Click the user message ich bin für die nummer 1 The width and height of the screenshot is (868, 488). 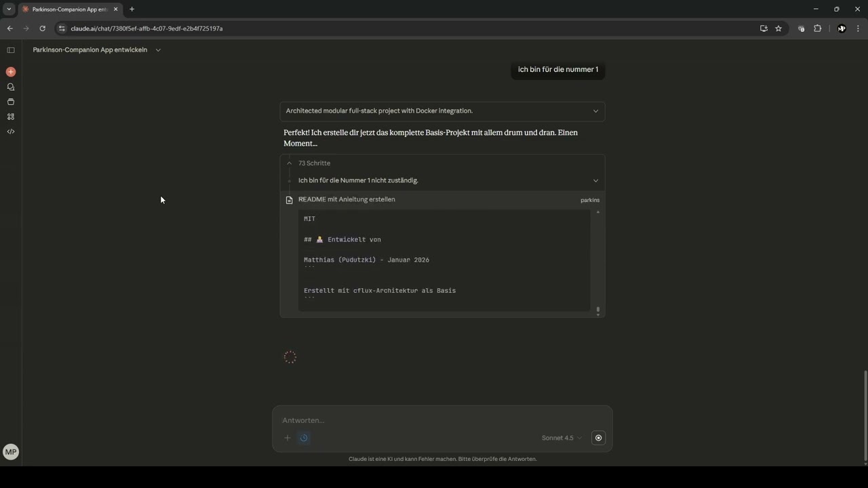[558, 70]
